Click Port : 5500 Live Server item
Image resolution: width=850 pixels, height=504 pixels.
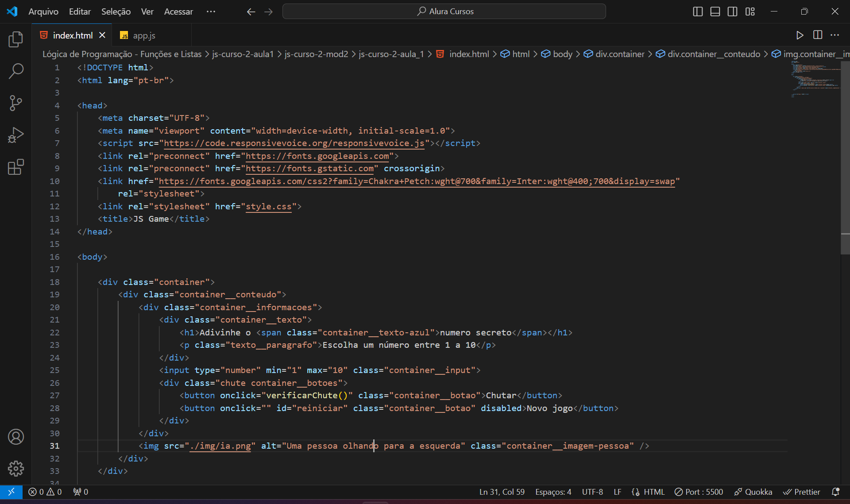click(699, 492)
